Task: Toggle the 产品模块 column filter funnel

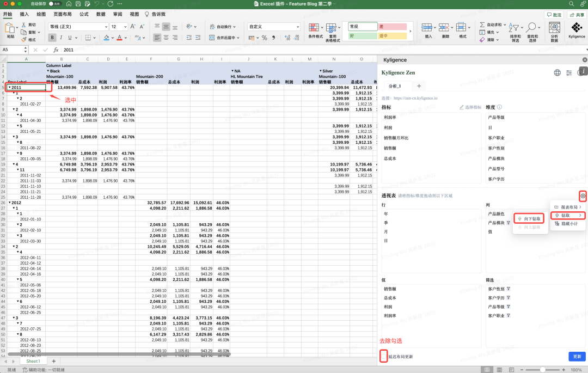Action: 509,223
